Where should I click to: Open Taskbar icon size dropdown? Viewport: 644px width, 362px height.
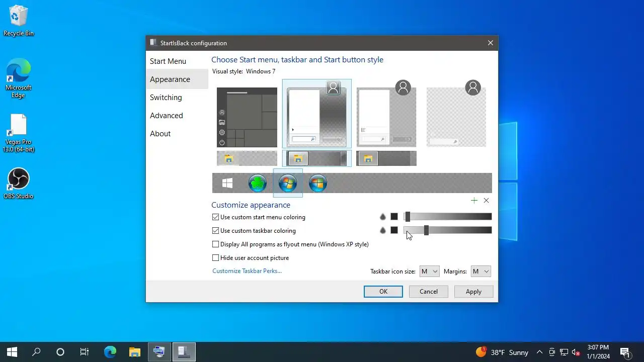pyautogui.click(x=430, y=271)
